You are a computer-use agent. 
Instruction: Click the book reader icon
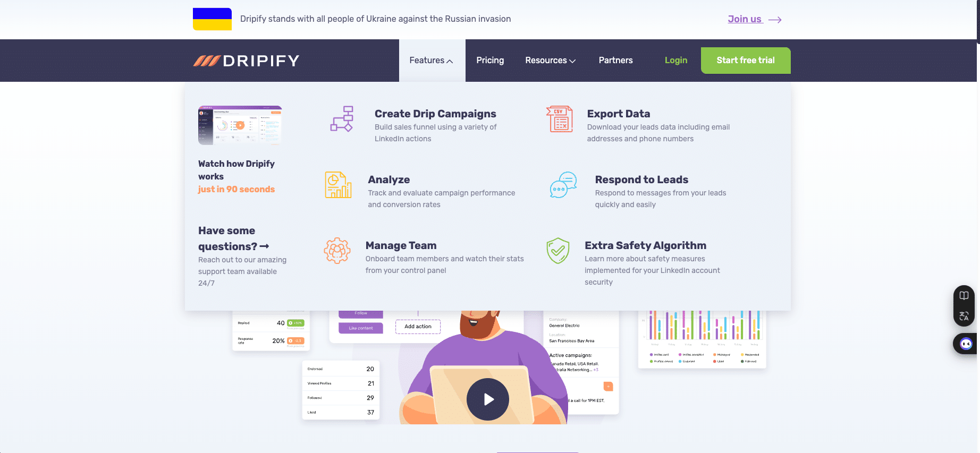click(x=964, y=296)
